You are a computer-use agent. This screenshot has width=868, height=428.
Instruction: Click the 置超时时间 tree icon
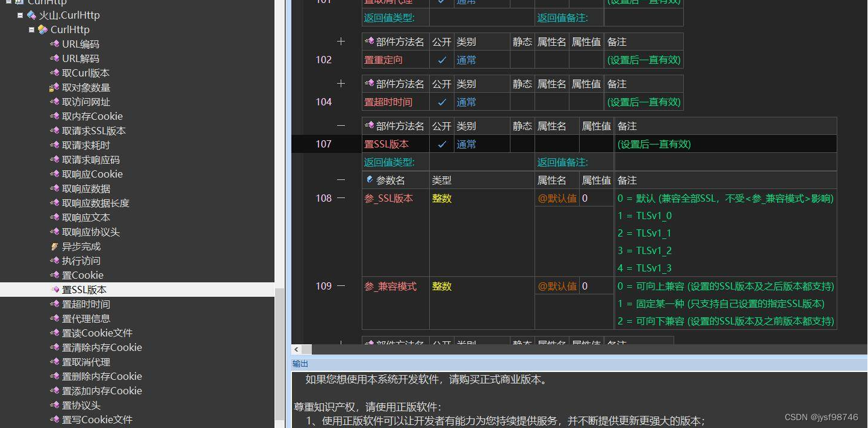point(54,304)
